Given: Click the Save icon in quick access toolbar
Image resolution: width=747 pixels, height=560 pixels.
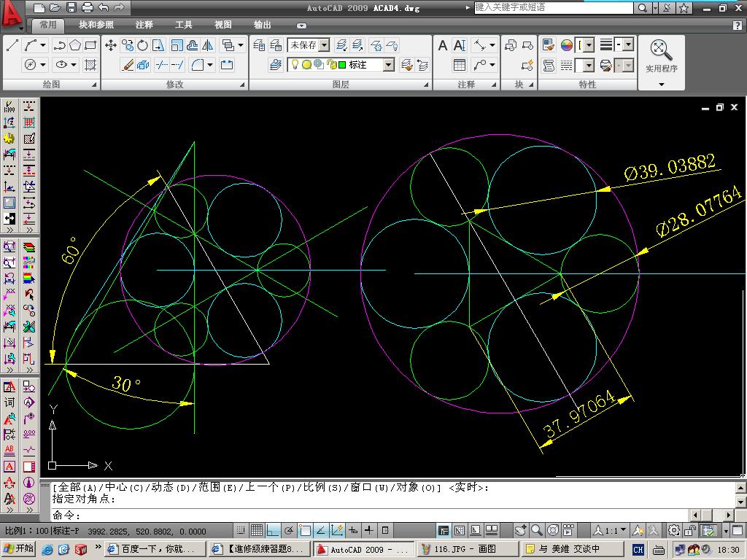Looking at the screenshot, I should pos(71,7).
